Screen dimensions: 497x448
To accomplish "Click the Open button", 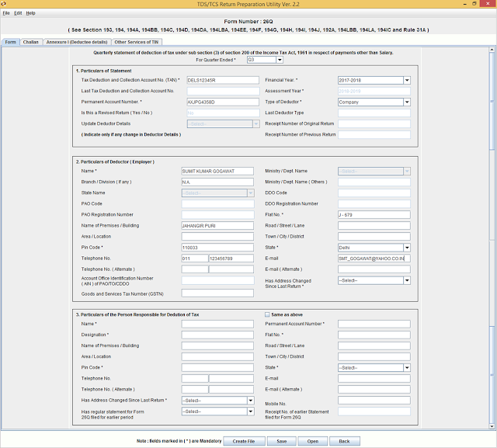I will click(x=312, y=441).
